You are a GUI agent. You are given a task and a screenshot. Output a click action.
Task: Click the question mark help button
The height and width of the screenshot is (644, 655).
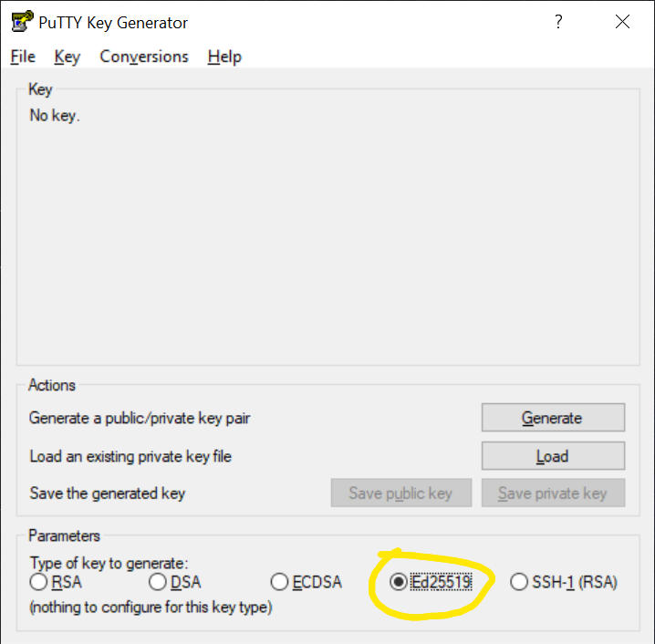pyautogui.click(x=558, y=23)
